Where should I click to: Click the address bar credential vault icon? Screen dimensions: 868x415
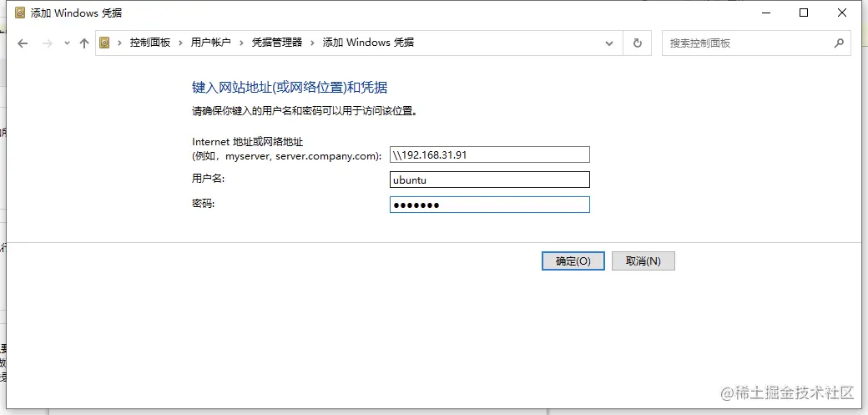click(x=104, y=43)
